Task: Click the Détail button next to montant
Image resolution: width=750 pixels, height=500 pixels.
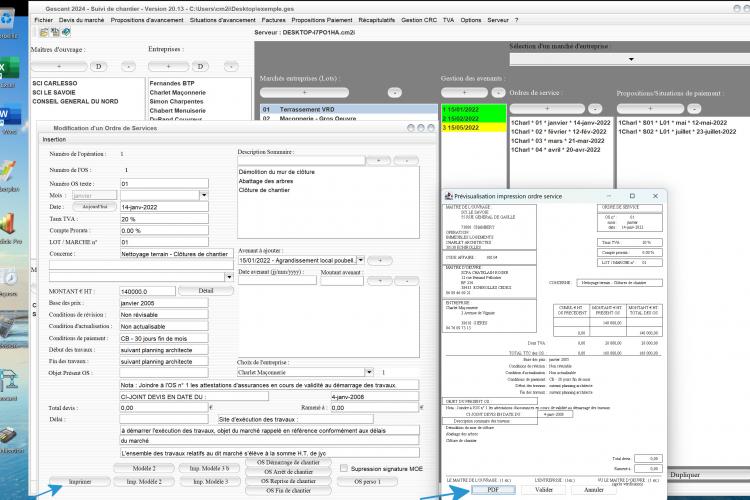Action: [x=206, y=291]
